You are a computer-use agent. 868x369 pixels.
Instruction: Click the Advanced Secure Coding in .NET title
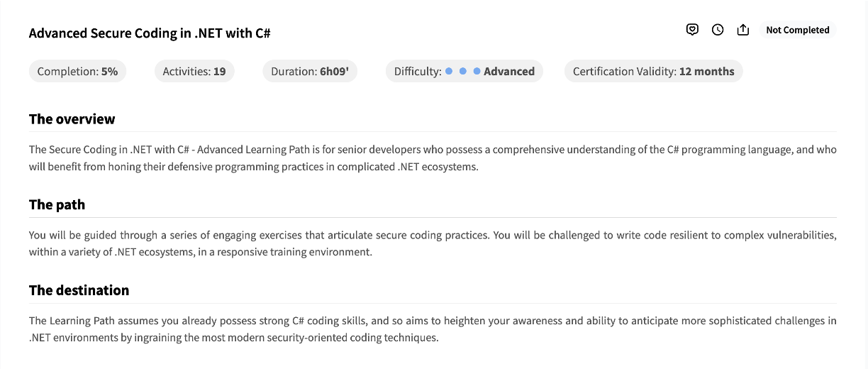tap(150, 33)
